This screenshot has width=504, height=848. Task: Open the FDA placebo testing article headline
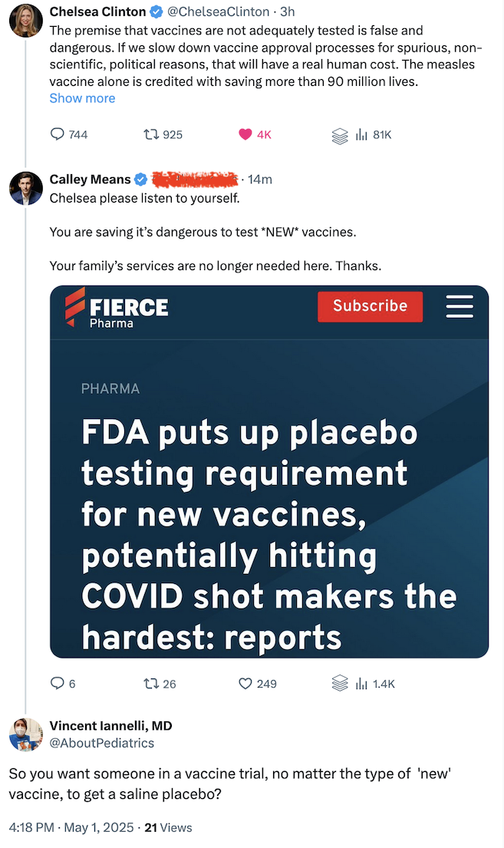tap(269, 535)
